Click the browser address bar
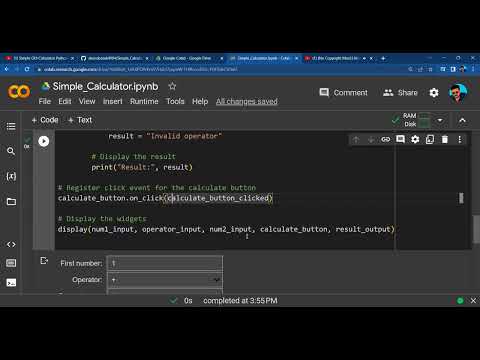Viewport: 480px width, 360px height. pyautogui.click(x=220, y=69)
